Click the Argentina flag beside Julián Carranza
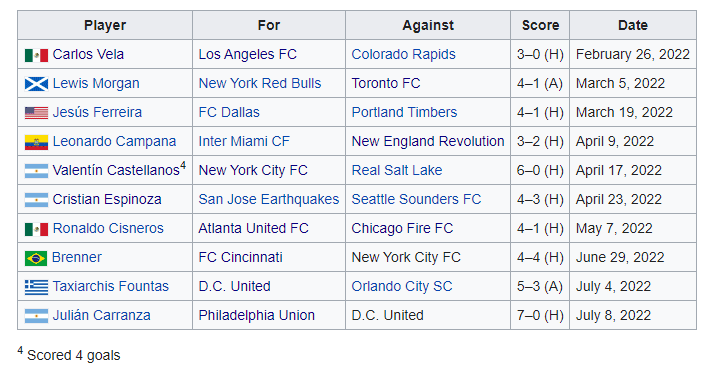Screen dimensions: 723x378 36,316
